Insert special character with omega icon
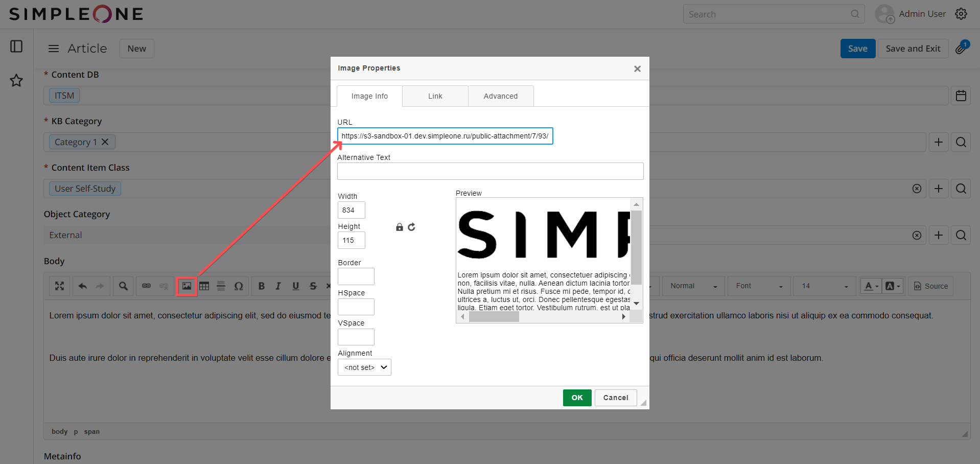Viewport: 980px width, 464px height. pyautogui.click(x=239, y=286)
